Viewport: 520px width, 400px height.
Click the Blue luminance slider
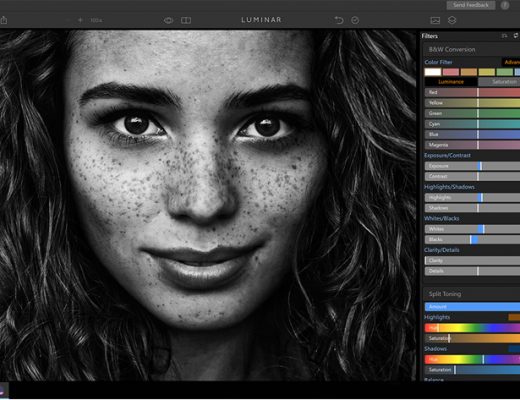click(472, 135)
